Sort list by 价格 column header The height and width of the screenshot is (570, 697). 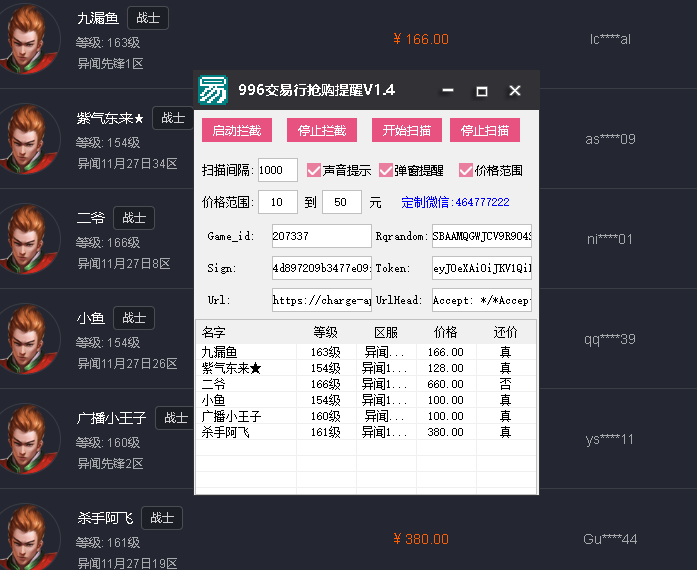point(445,332)
